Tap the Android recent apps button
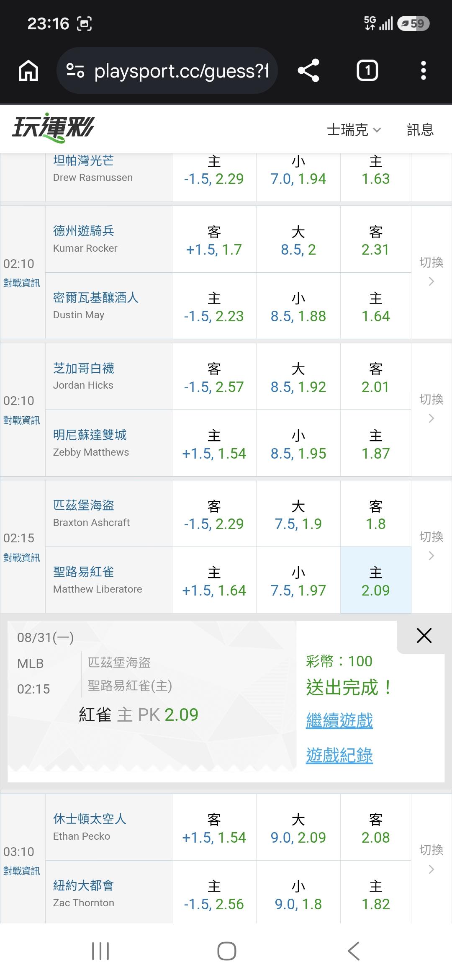Image resolution: width=452 pixels, height=980 pixels. 100,951
